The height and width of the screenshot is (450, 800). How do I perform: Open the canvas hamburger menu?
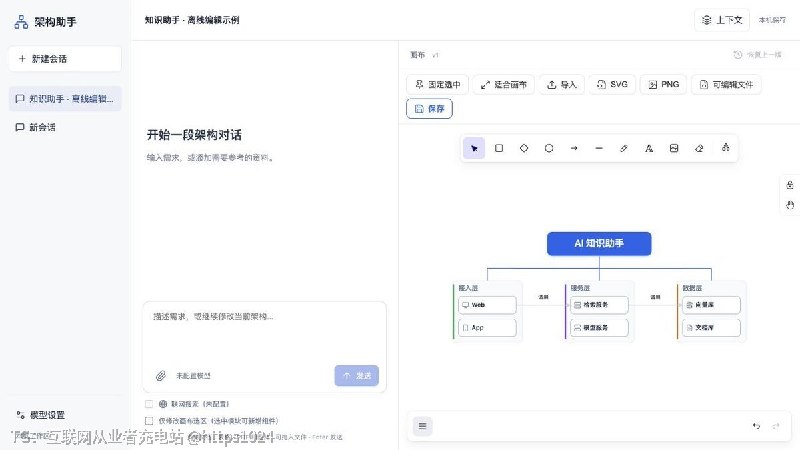tap(422, 426)
